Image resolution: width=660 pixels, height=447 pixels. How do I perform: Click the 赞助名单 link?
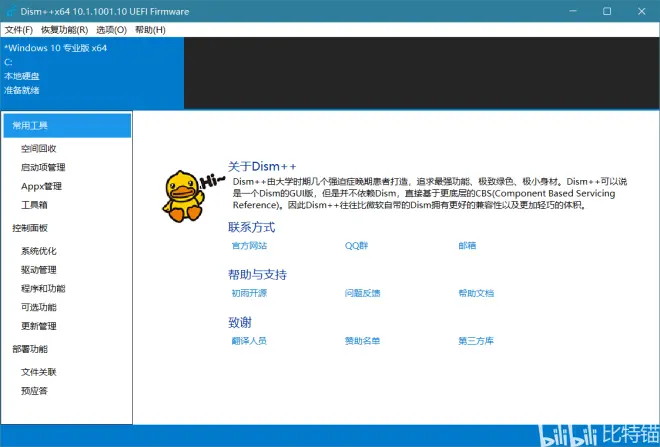362,341
